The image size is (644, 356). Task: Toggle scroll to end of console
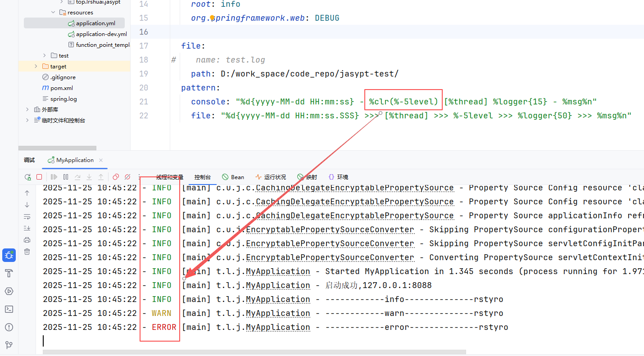(27, 228)
